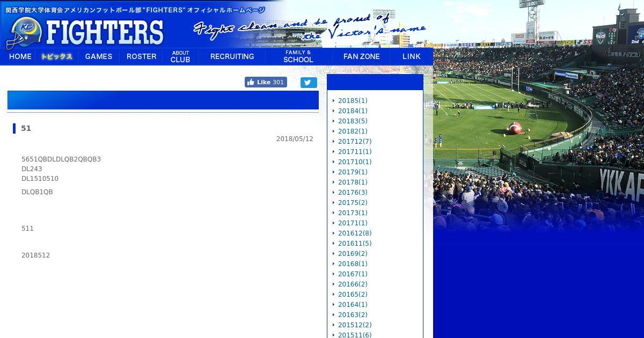This screenshot has height=338, width=644.
Task: Open archive link 201712(7)
Action: tap(355, 142)
